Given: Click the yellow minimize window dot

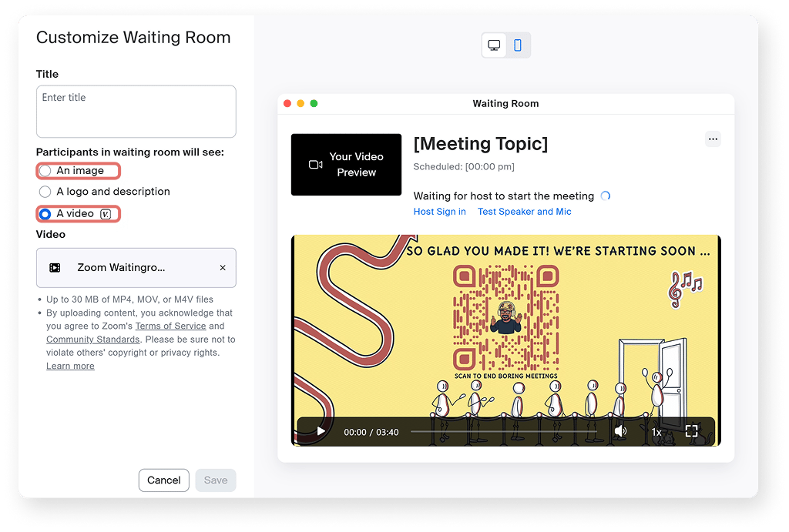Looking at the screenshot, I should (x=300, y=104).
